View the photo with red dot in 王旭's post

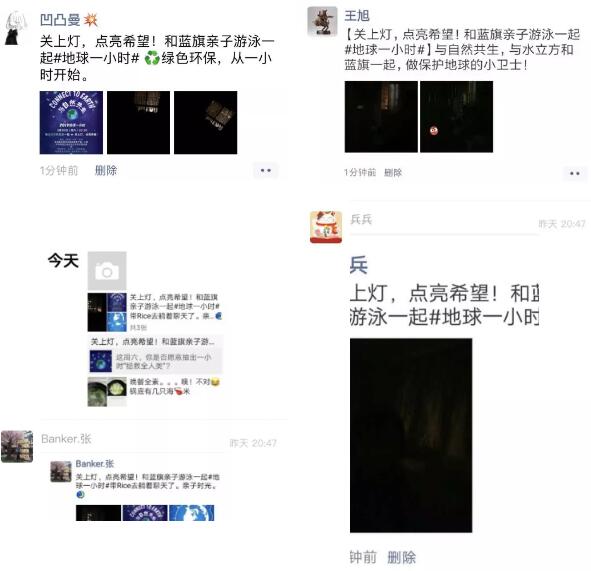point(456,117)
